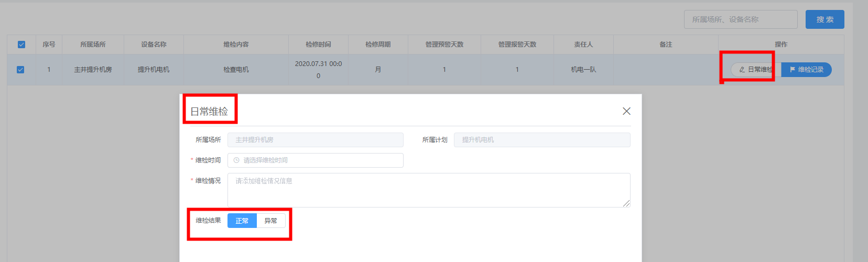Click the clock icon in 维检时间 field
868x262 pixels.
pyautogui.click(x=236, y=160)
